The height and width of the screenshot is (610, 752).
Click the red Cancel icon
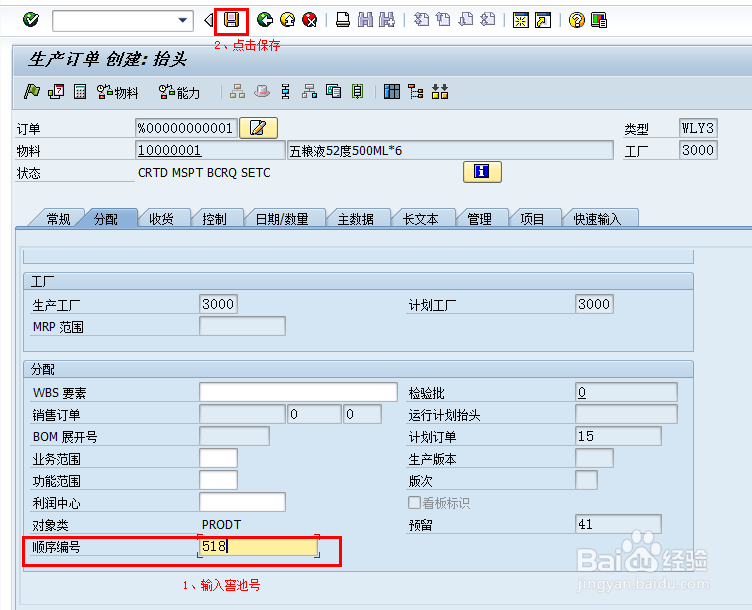click(310, 20)
